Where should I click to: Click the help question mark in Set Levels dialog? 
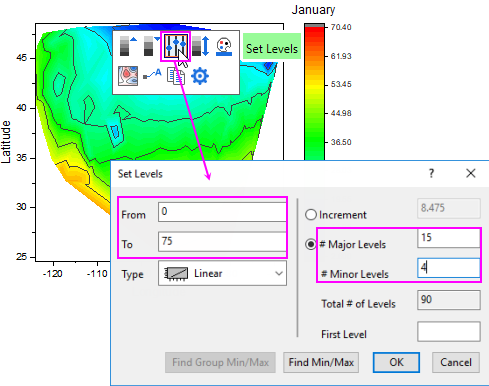tap(431, 173)
